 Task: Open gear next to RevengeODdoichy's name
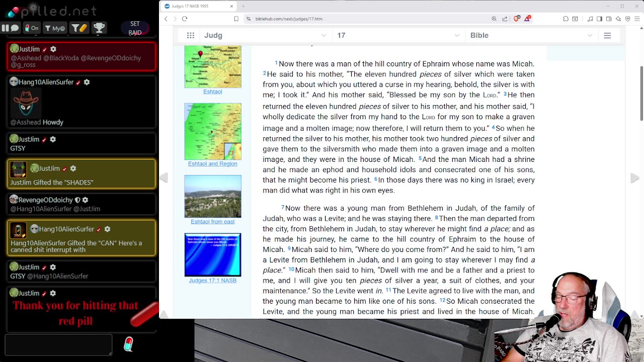85,200
